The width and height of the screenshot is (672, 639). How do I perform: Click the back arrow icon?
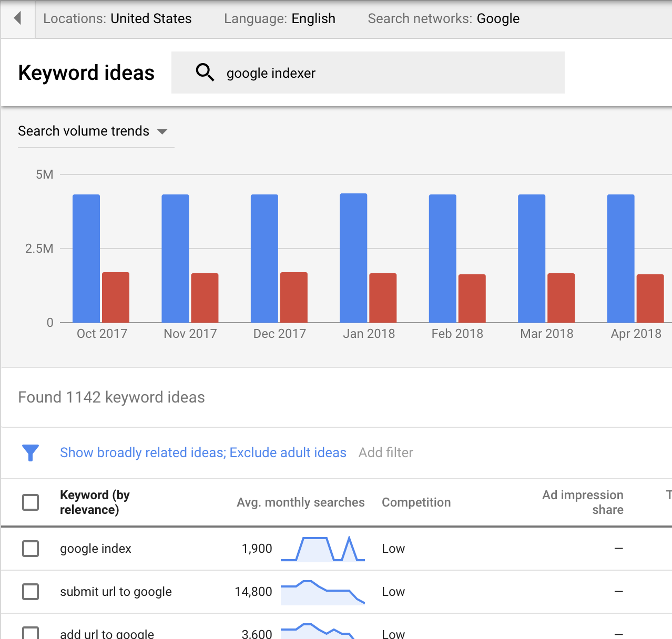18,18
